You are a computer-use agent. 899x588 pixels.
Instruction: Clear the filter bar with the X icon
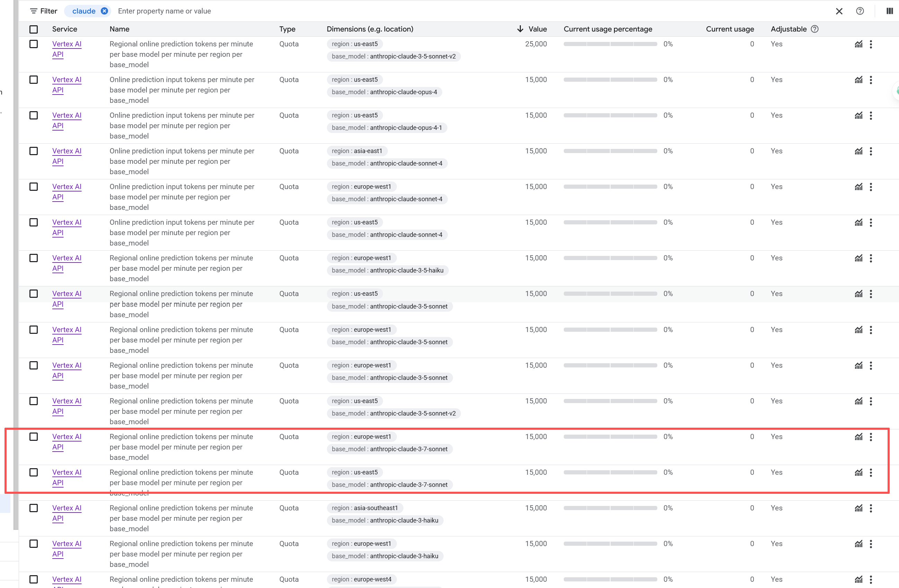(839, 11)
